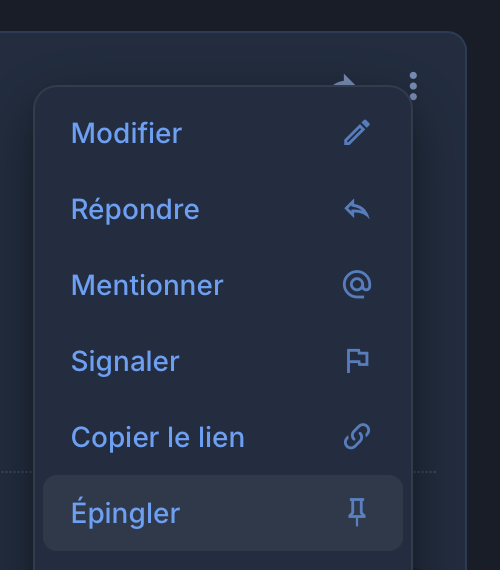Click the "Mentionner" text label

coord(147,285)
